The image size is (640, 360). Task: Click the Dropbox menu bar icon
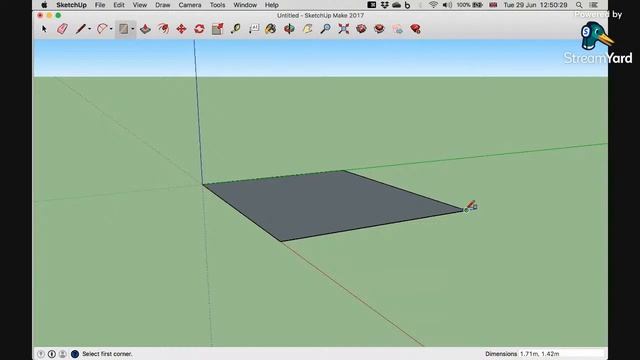(x=384, y=5)
